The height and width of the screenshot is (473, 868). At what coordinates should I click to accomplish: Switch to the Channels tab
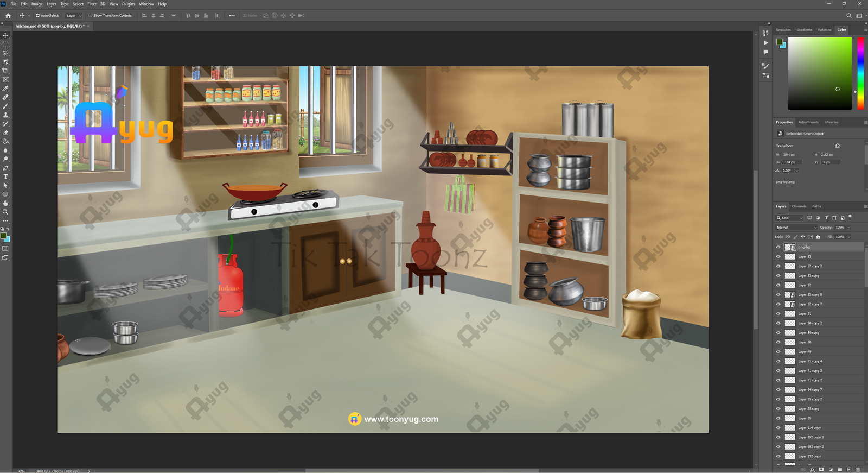799,206
